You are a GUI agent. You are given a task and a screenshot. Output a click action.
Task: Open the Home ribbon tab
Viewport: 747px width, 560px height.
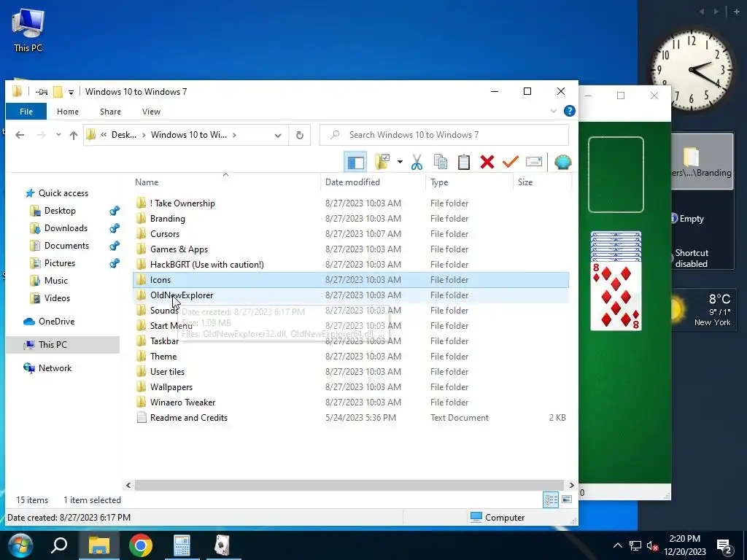pos(68,112)
